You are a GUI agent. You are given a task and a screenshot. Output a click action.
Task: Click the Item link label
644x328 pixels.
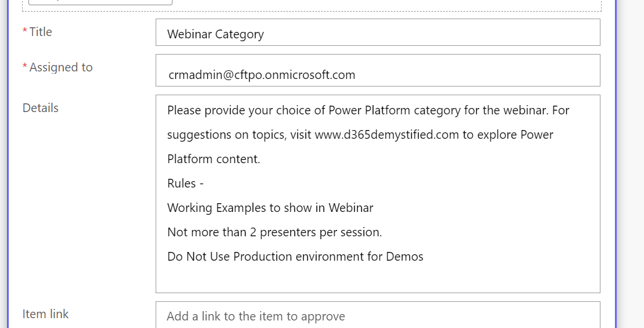coord(46,314)
